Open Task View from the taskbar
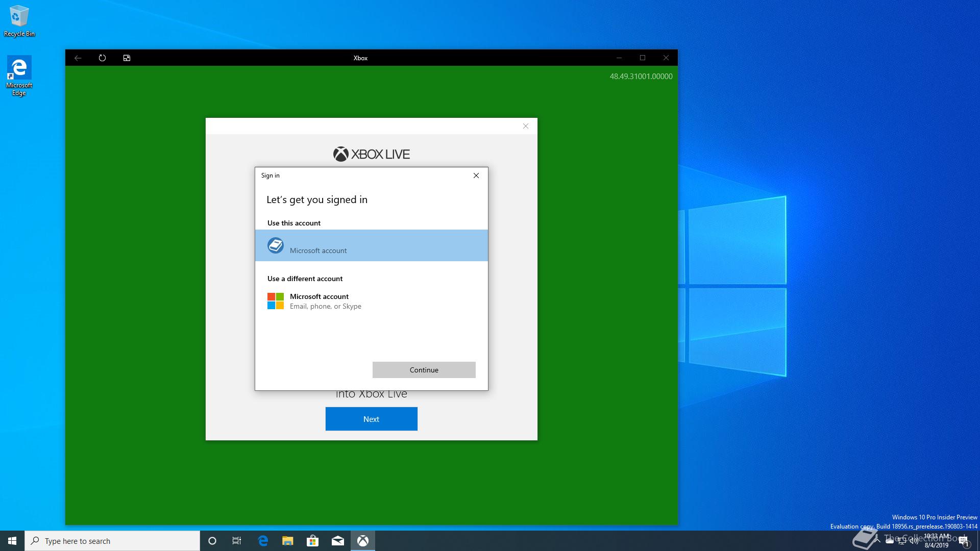980x551 pixels. (237, 541)
